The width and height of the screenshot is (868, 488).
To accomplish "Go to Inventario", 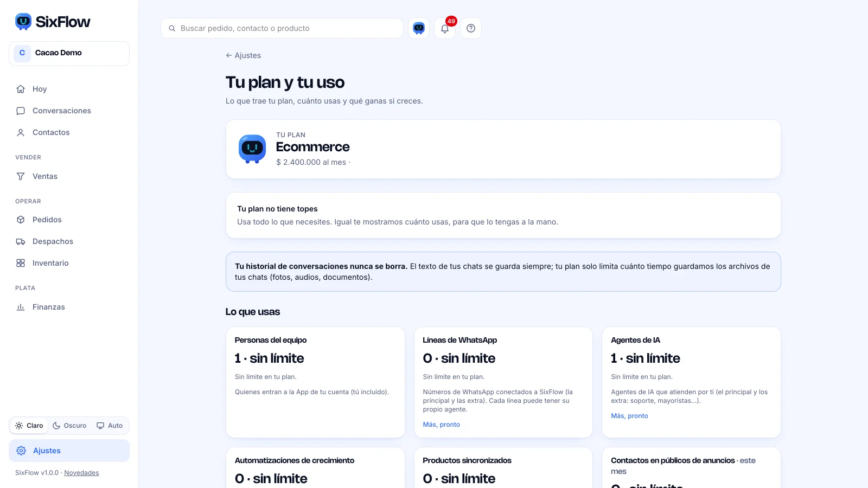I will (x=69, y=263).
